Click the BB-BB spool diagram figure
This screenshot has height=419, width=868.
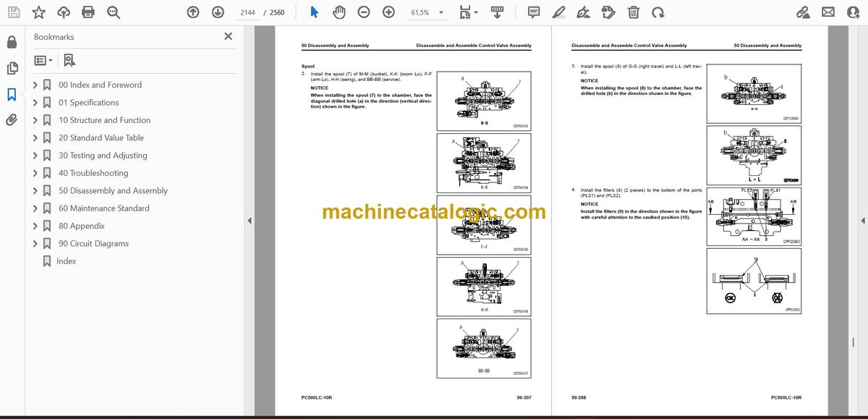tap(484, 349)
